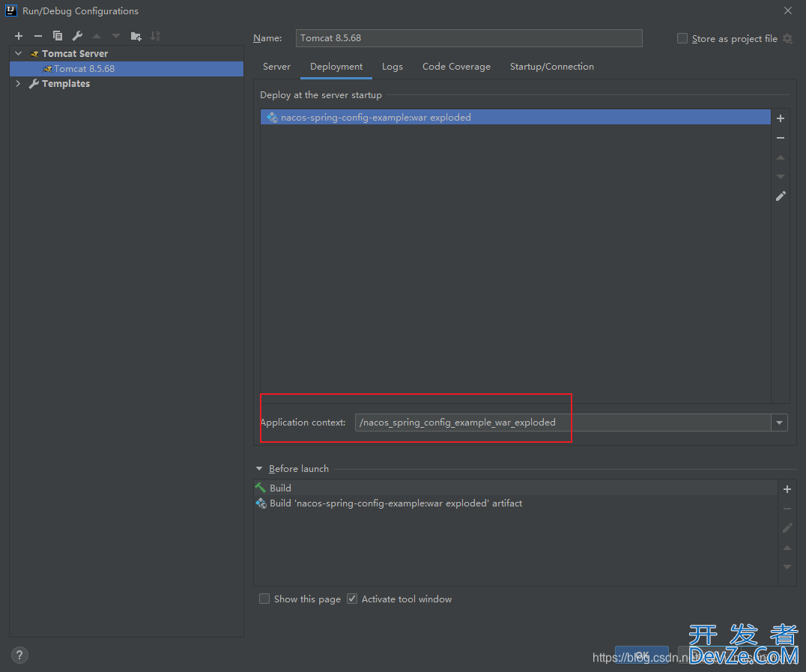Move Before launch task up arrow
Image resolution: width=806 pixels, height=672 pixels.
point(787,548)
